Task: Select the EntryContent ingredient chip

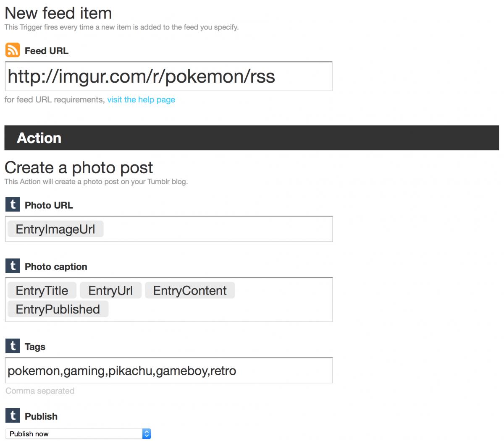Action: tap(190, 290)
